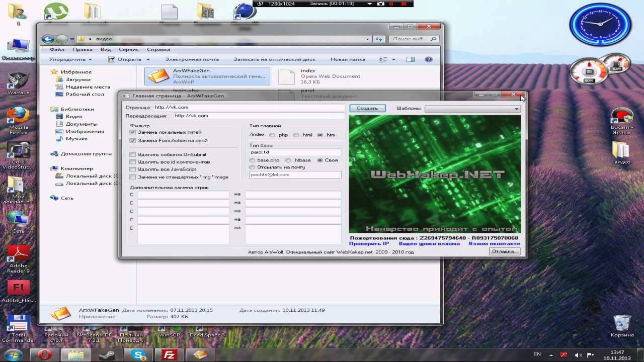Screen dimensions: 644x362
Task: Click the Отладка button
Action: coord(504,251)
